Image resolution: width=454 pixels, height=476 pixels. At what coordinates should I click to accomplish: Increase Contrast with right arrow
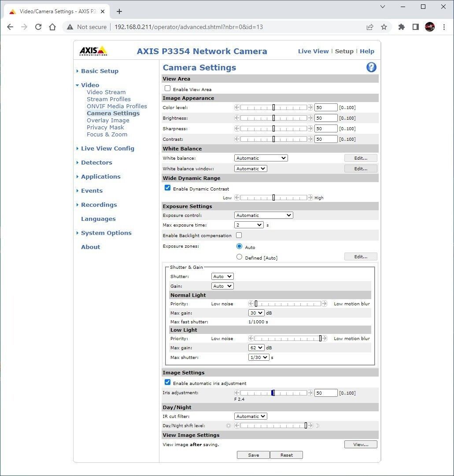click(310, 139)
